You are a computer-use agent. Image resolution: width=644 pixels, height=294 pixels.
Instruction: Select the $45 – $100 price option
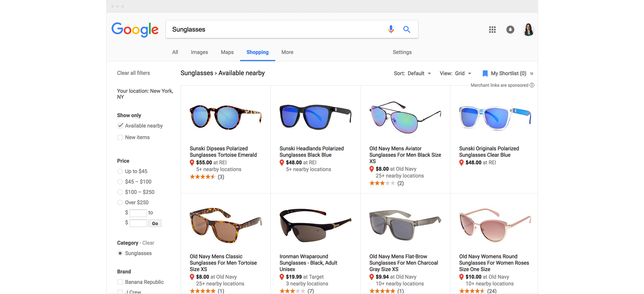(x=120, y=182)
